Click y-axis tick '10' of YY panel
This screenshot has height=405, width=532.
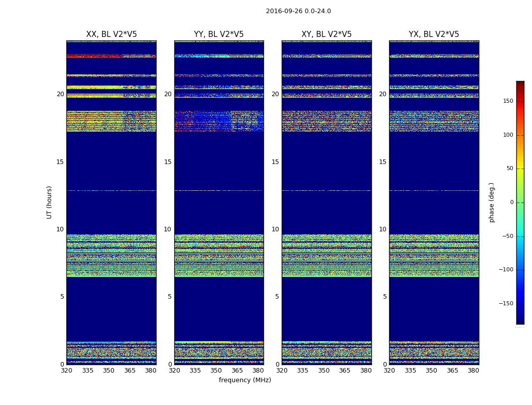pos(168,229)
